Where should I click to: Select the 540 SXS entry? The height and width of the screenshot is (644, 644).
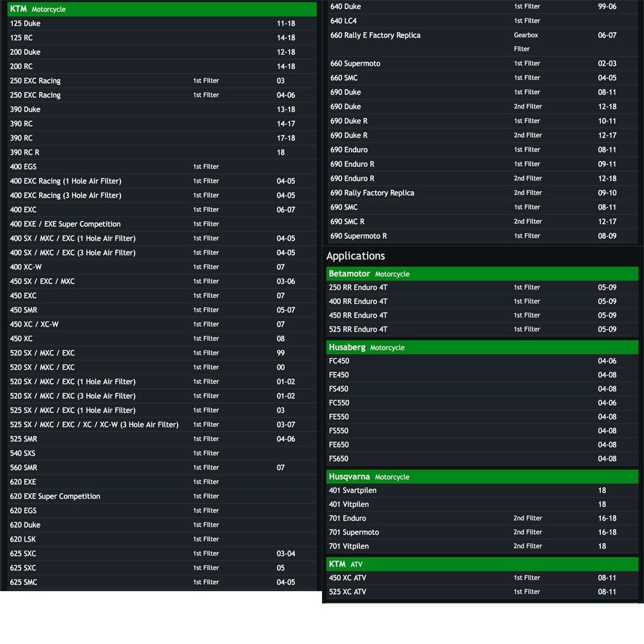(x=162, y=453)
